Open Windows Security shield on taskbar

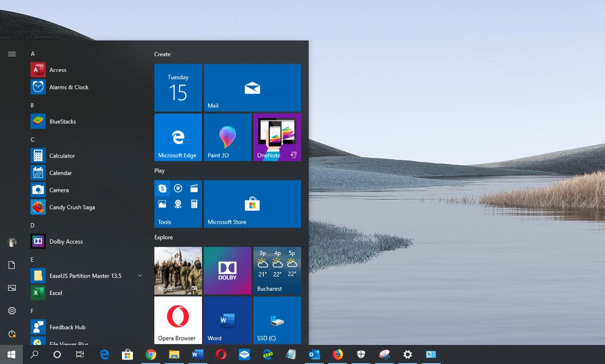[x=361, y=354]
